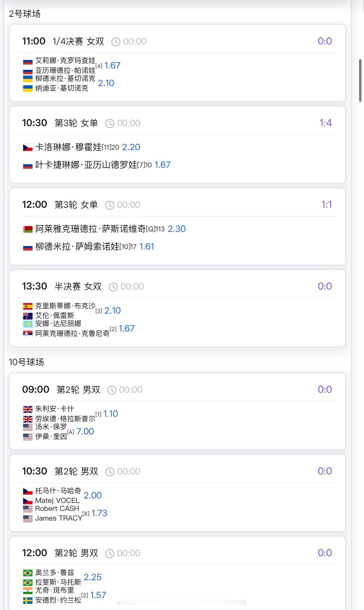The height and width of the screenshot is (610, 364).
Task: Click Brazil flag beside 奥兰多·鲁兹
Action: tap(28, 573)
